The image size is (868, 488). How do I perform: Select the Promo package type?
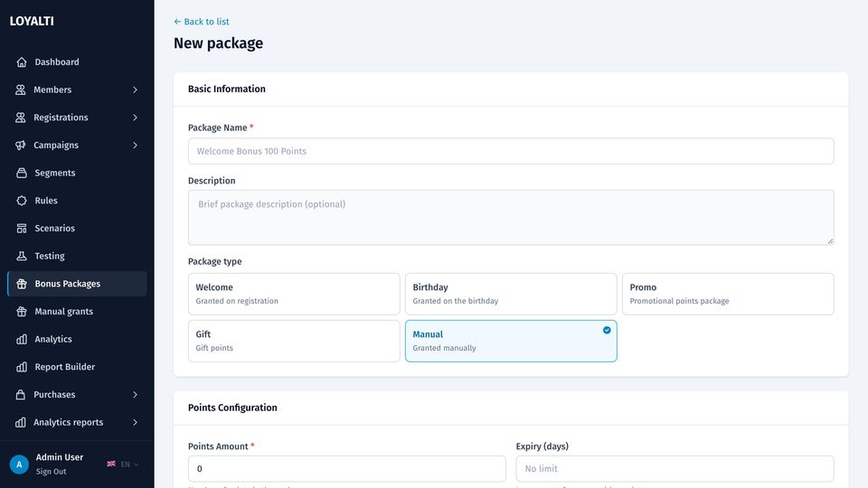click(728, 294)
